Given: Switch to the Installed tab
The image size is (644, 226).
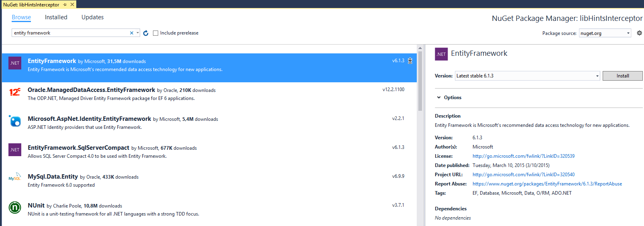Looking at the screenshot, I should click(56, 17).
